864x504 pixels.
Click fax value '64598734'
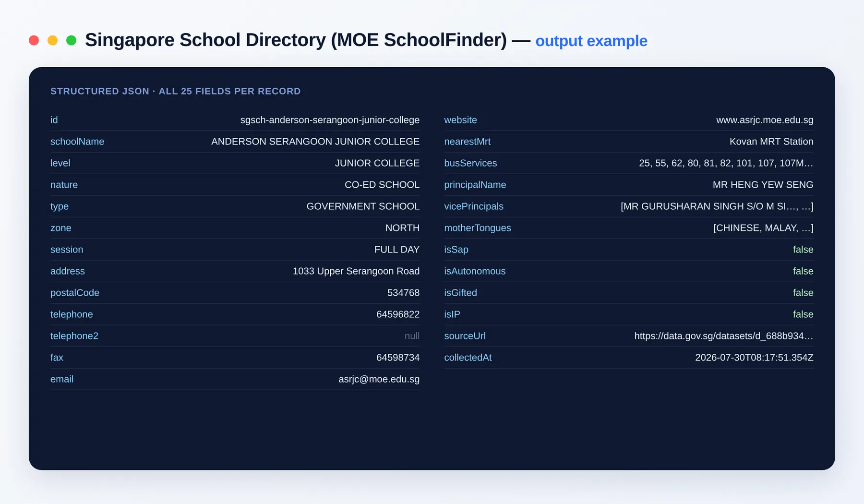coord(398,358)
